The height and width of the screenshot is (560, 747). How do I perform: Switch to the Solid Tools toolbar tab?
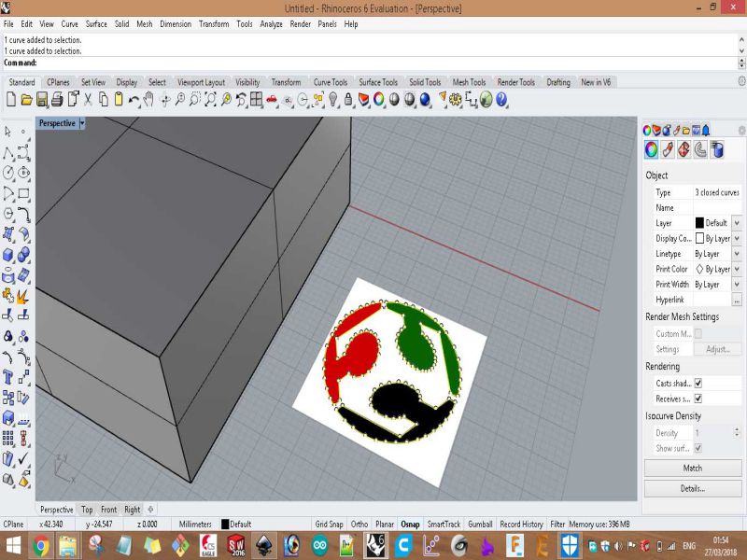point(425,82)
